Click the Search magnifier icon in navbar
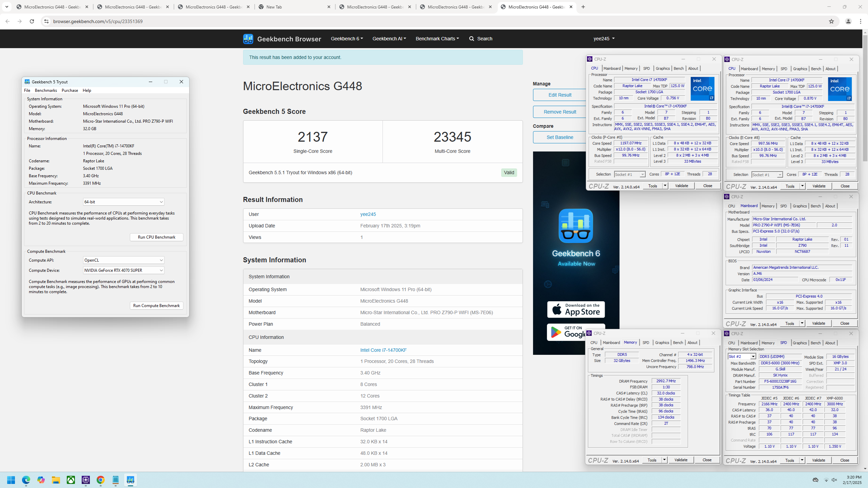The width and height of the screenshot is (868, 488). pos(472,39)
